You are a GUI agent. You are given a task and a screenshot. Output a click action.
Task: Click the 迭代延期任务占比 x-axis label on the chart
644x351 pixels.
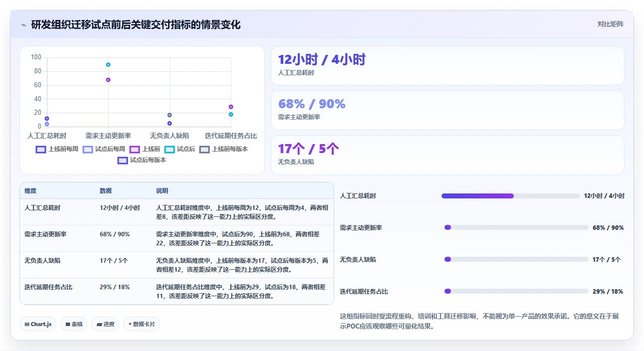pyautogui.click(x=231, y=136)
